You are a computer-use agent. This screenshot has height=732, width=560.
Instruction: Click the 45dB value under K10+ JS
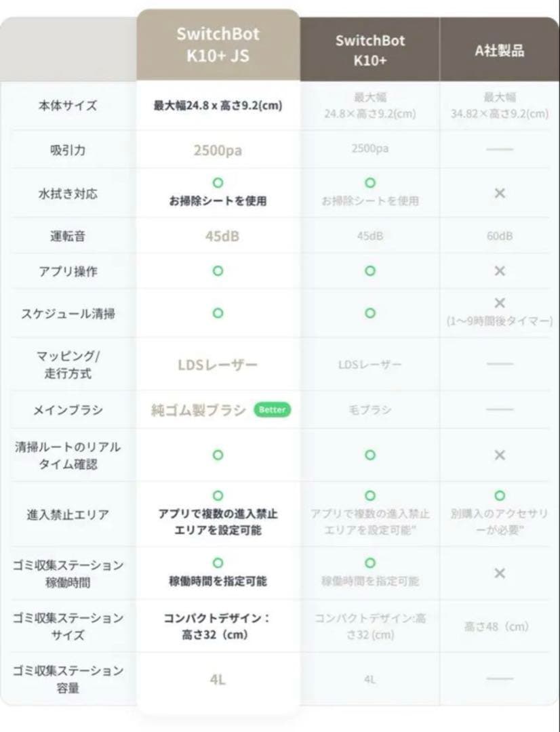(x=218, y=236)
